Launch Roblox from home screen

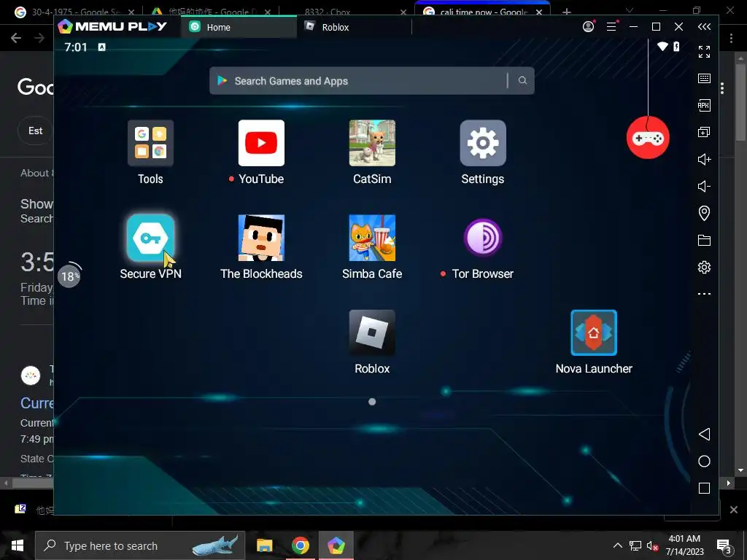(372, 332)
